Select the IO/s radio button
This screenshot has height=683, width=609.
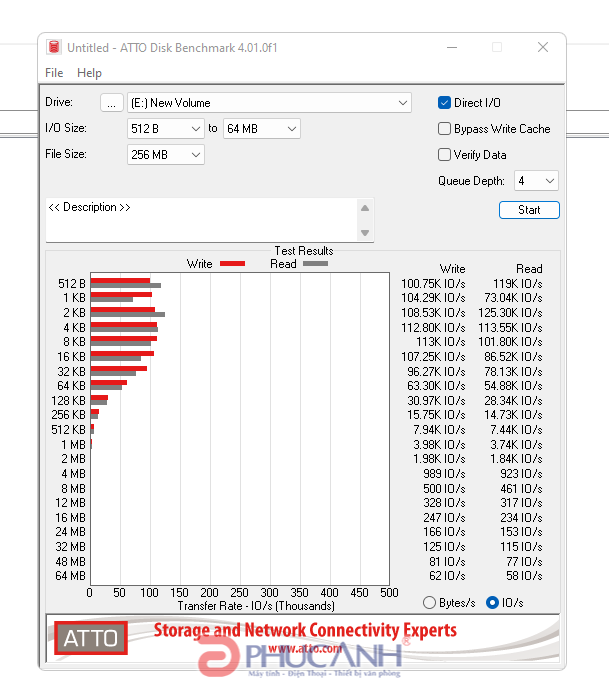pos(492,603)
